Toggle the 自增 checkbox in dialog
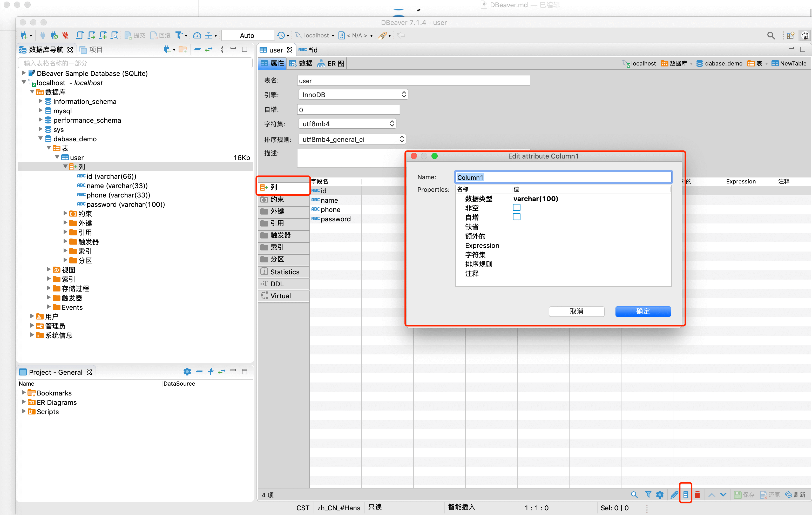The width and height of the screenshot is (812, 515). (x=516, y=217)
